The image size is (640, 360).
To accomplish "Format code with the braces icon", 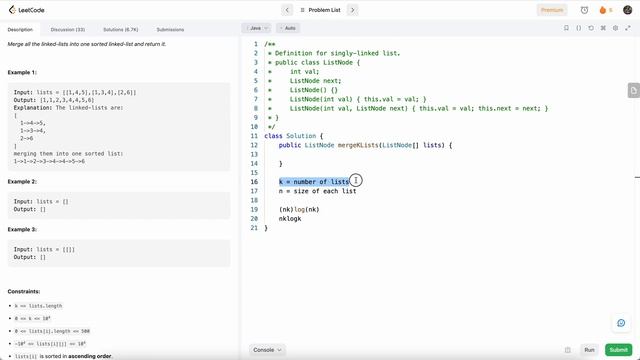I will [579, 28].
